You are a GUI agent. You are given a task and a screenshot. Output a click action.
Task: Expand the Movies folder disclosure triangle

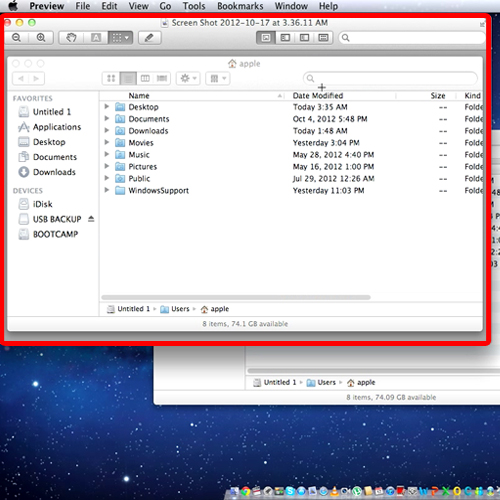coord(107,142)
